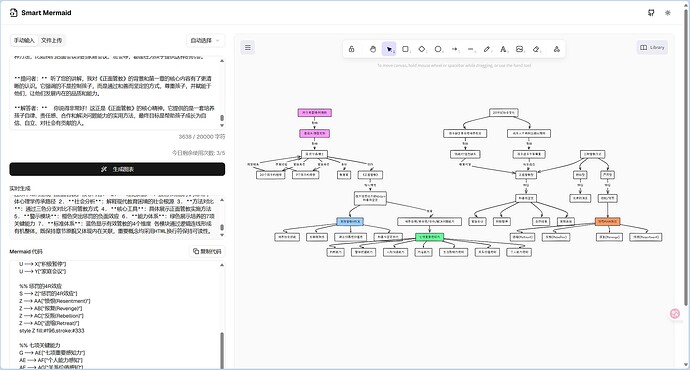Viewport: 690px width, 370px height.
Task: Click the source text scroll-up arrow
Action: click(x=222, y=60)
